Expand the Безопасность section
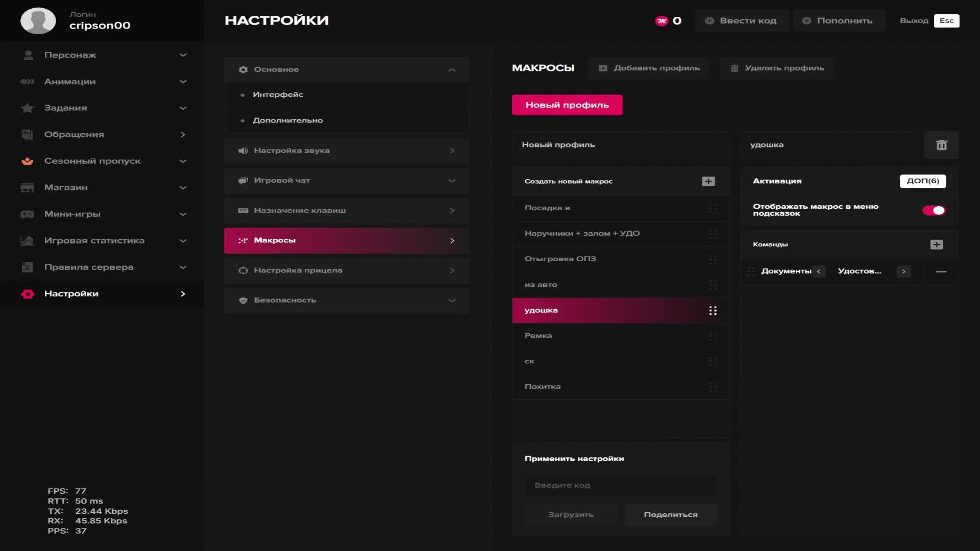Image resolution: width=980 pixels, height=551 pixels. (451, 300)
